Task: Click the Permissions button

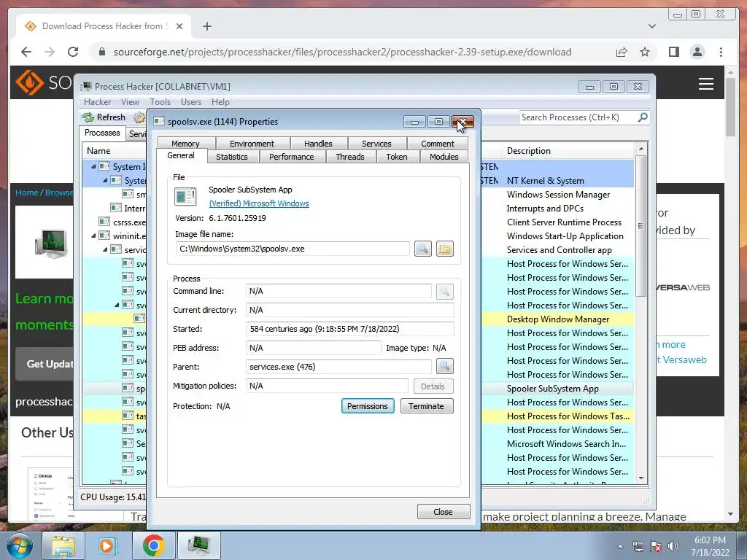Action: 368,405
